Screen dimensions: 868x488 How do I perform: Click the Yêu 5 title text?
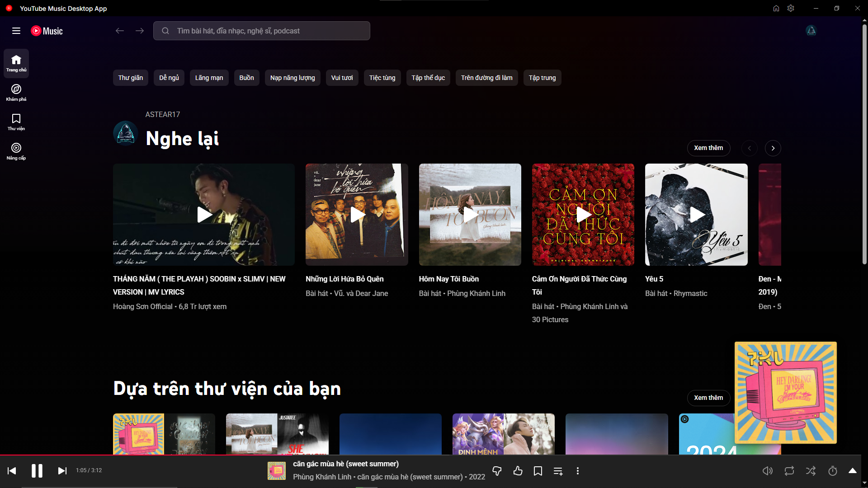(654, 279)
